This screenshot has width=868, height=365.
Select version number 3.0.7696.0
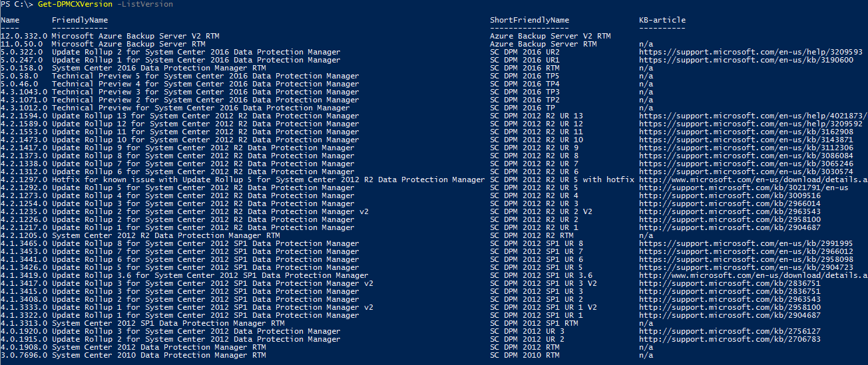tap(22, 355)
